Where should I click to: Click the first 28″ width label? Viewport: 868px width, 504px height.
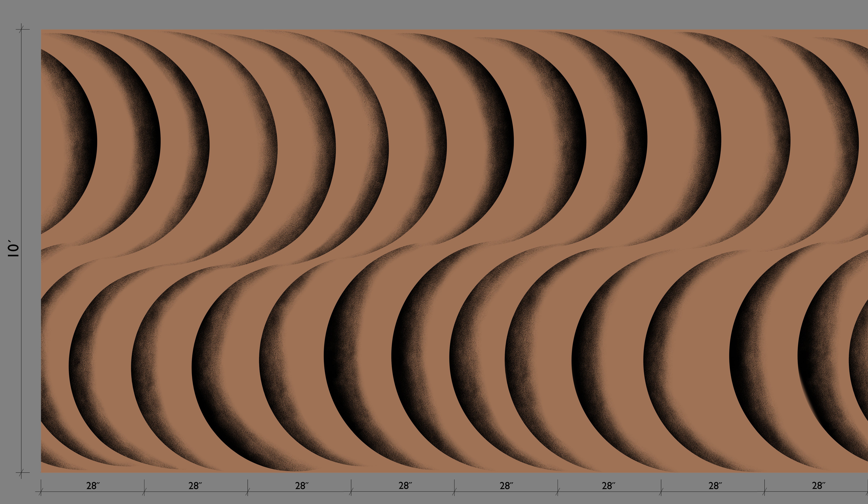[93, 486]
